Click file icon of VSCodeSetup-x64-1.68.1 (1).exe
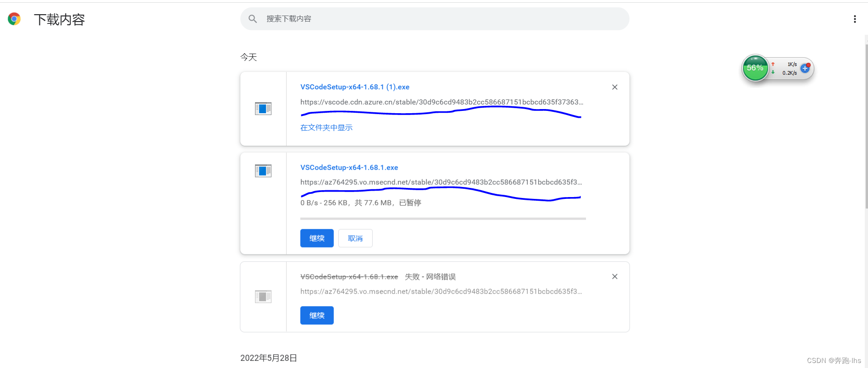This screenshot has height=368, width=868. coord(263,109)
